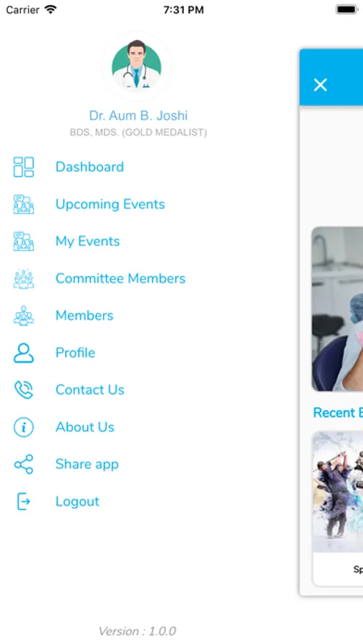This screenshot has width=363, height=644.
Task: Click the Contact Us phone icon
Action: tap(24, 390)
